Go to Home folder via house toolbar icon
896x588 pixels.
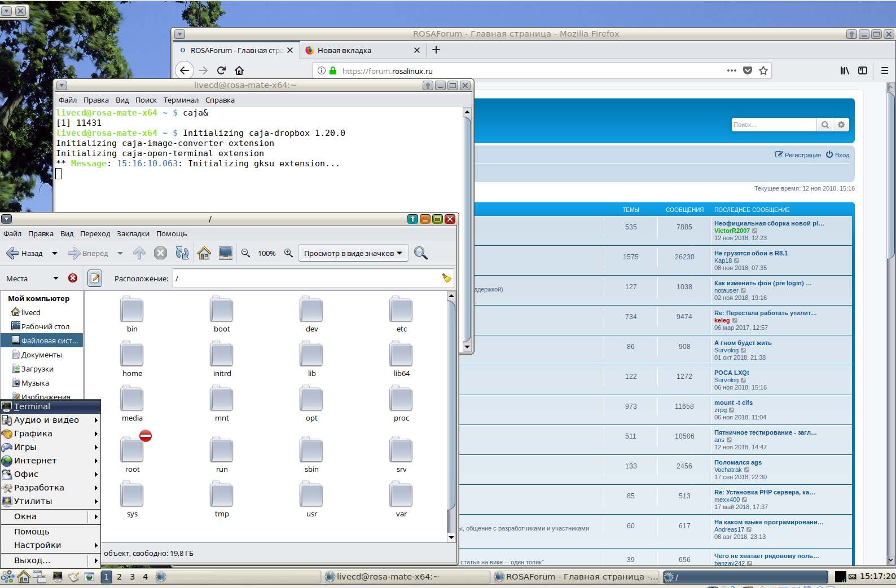tap(204, 253)
